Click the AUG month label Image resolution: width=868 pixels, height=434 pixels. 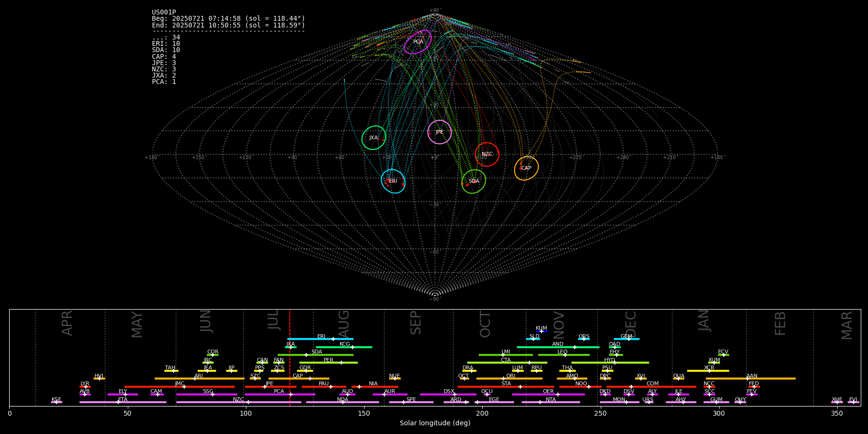(x=344, y=324)
